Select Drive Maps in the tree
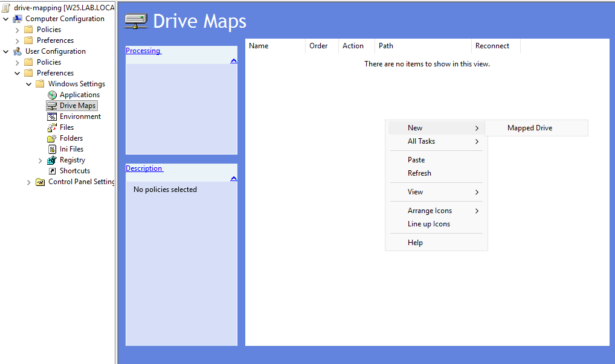 pos(77,106)
